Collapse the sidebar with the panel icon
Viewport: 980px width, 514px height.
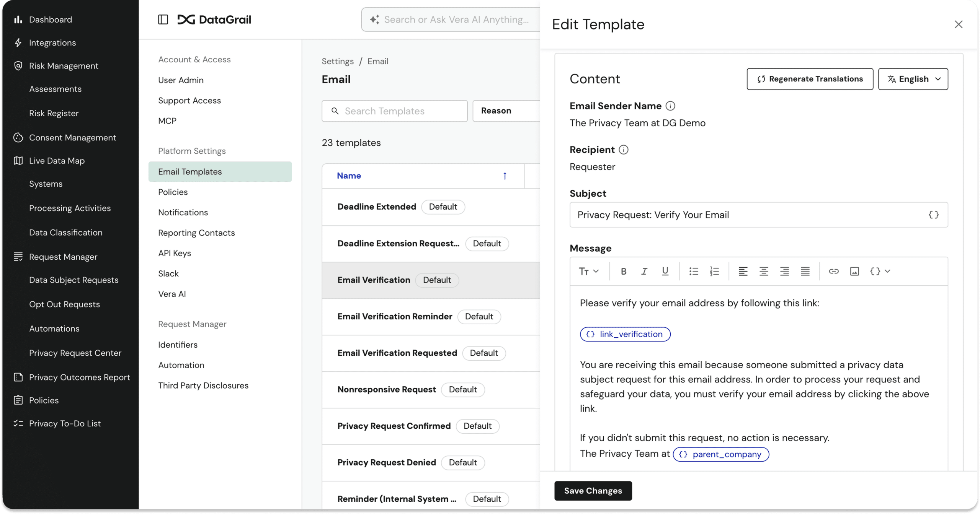click(x=163, y=20)
